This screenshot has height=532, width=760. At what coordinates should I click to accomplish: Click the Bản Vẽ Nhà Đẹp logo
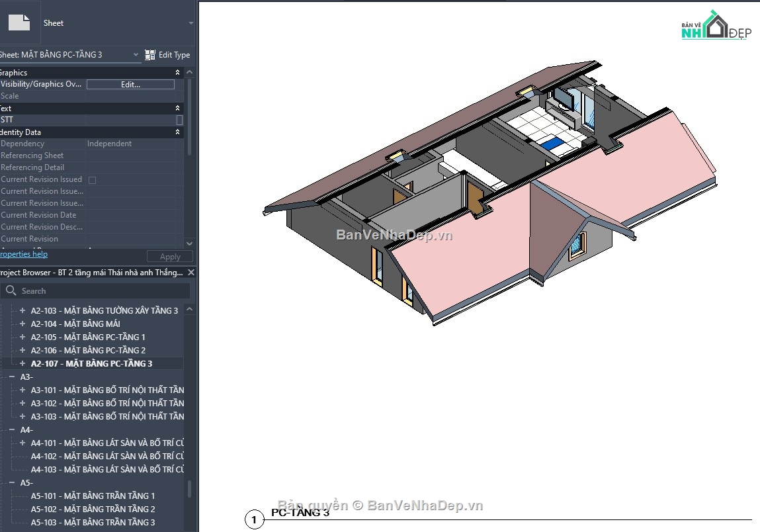point(716,25)
